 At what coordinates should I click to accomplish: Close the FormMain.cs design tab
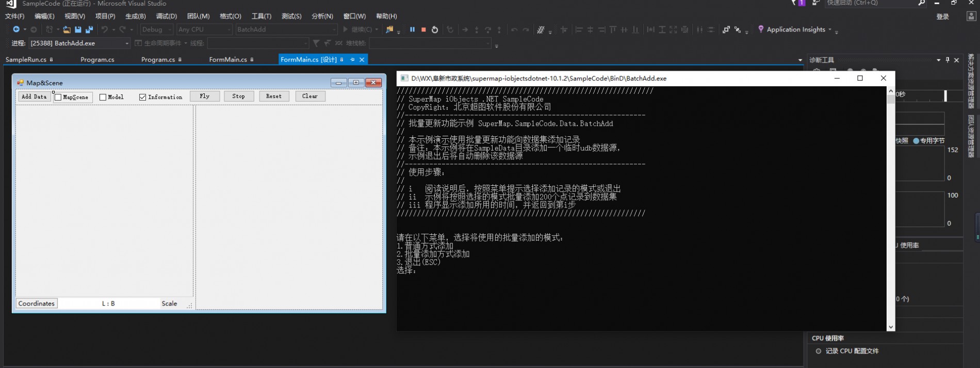point(362,60)
